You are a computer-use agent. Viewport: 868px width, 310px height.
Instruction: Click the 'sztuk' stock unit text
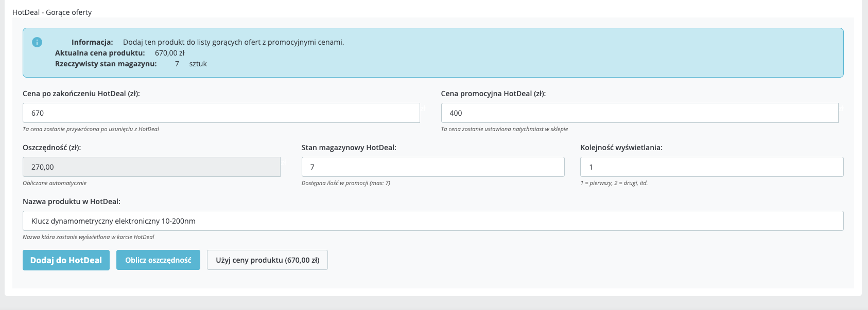tap(198, 64)
